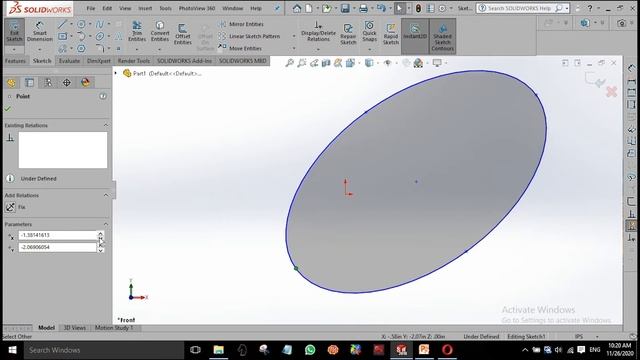Toggle the Select arrow tool in top toolbar
The image size is (640, 360).
click(x=400, y=8)
